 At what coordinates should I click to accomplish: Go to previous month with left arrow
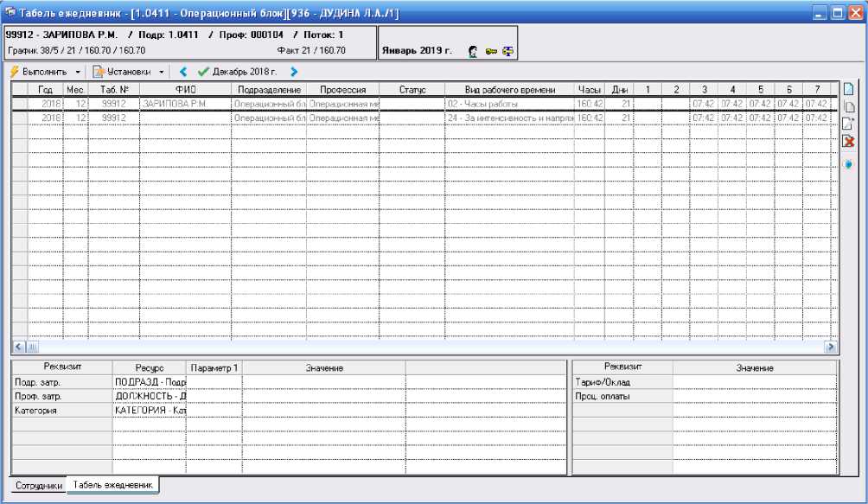point(183,72)
